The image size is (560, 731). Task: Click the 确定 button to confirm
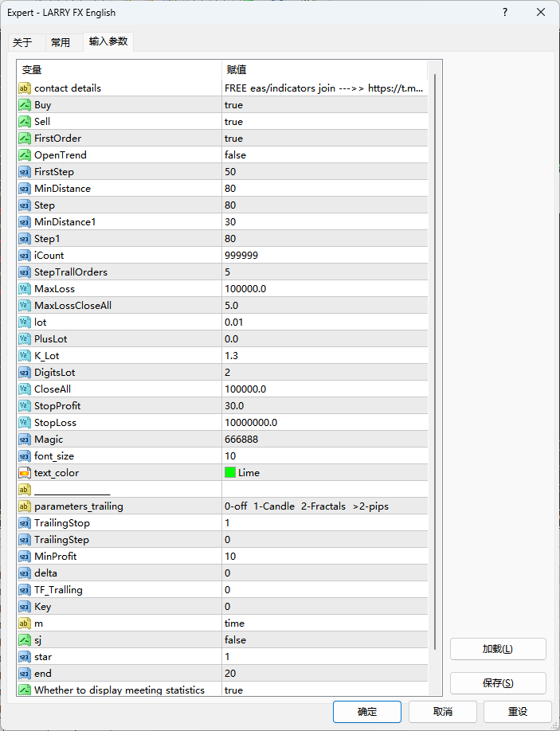tap(367, 712)
